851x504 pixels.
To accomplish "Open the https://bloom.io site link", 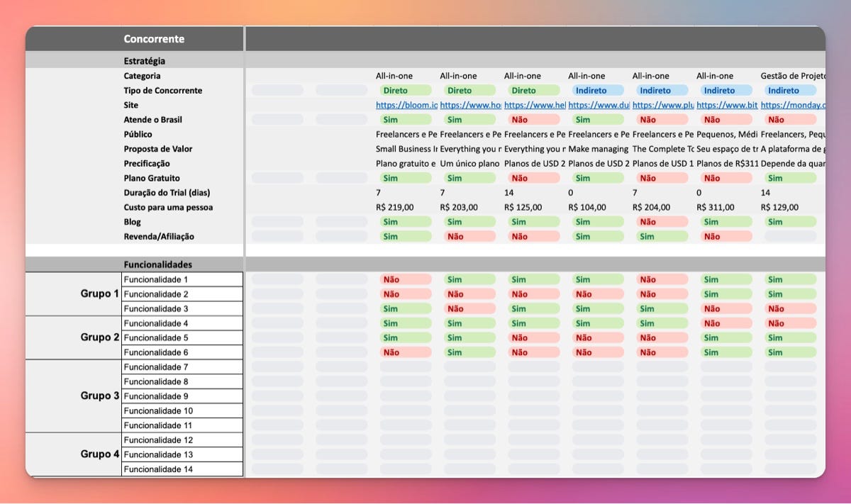I will click(x=406, y=105).
